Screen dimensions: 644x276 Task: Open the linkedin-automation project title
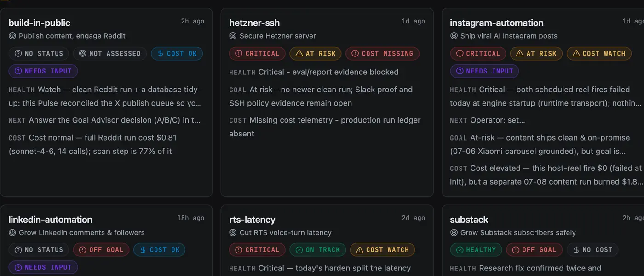pyautogui.click(x=50, y=219)
